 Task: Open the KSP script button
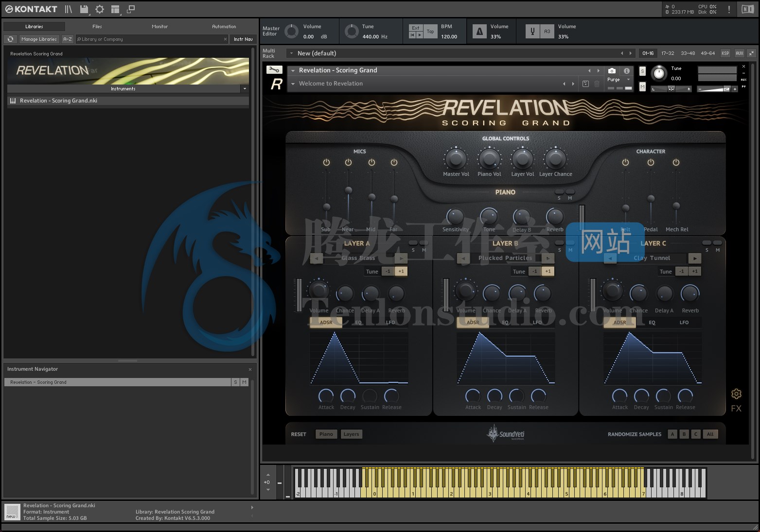click(725, 53)
